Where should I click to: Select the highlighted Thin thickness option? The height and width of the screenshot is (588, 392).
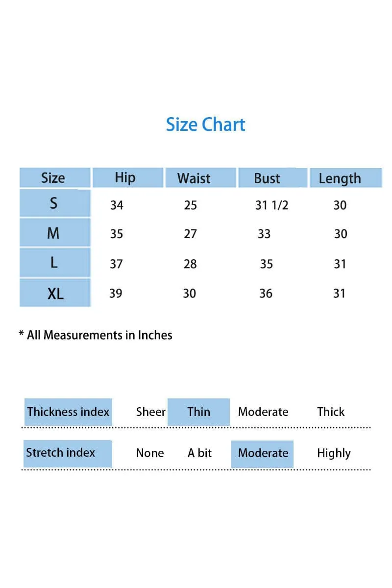click(x=198, y=412)
